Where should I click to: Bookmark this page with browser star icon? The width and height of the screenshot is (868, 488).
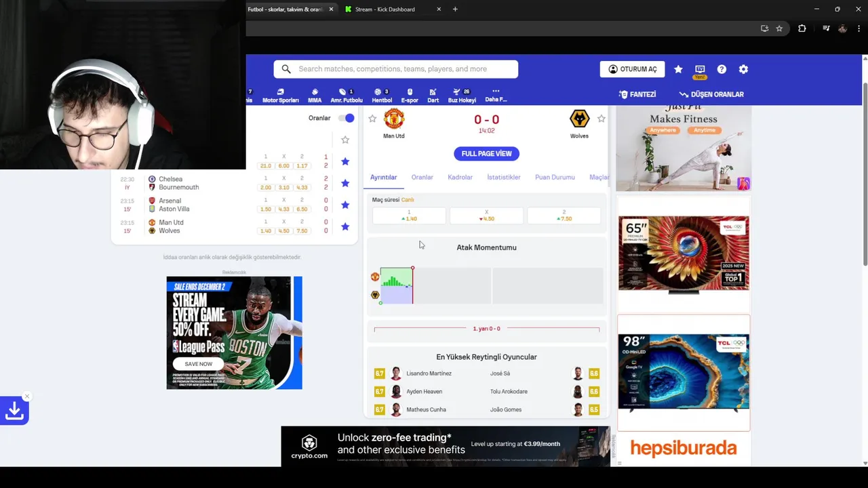coord(779,28)
